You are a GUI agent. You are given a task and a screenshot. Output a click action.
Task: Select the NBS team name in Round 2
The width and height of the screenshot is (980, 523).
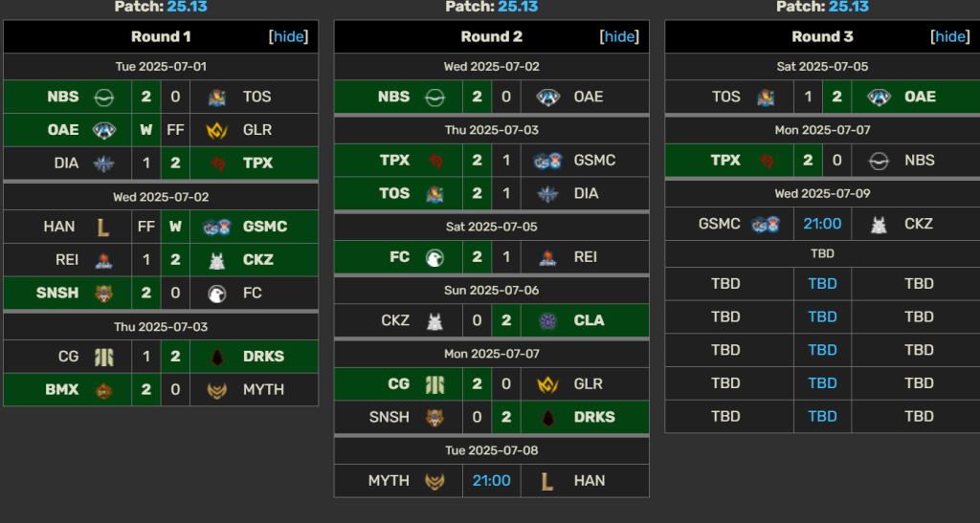(393, 97)
